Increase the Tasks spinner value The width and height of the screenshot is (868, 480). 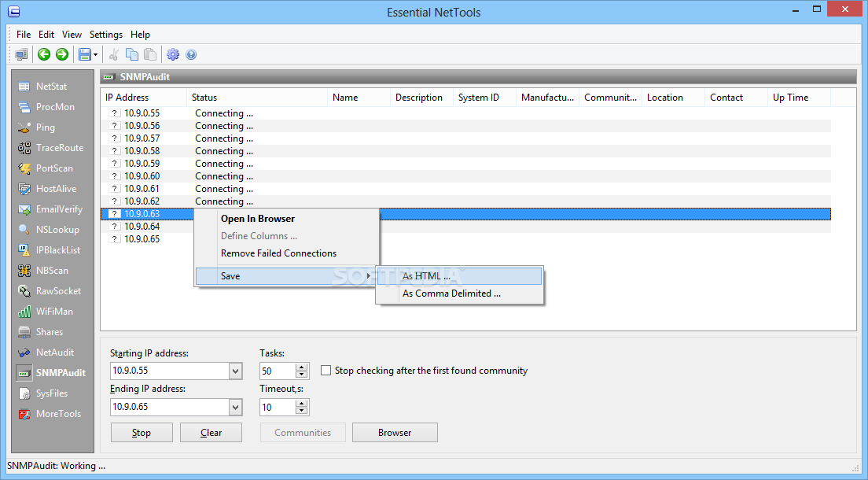click(302, 367)
